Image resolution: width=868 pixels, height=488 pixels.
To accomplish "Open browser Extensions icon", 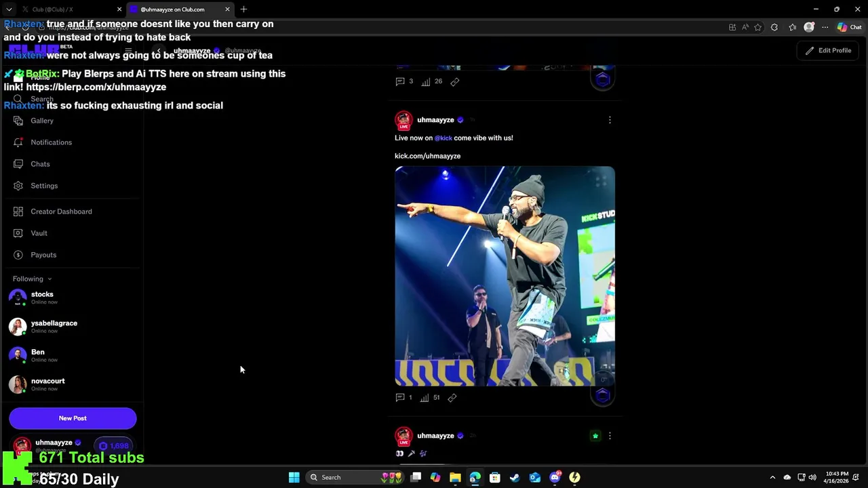I will (x=774, y=27).
